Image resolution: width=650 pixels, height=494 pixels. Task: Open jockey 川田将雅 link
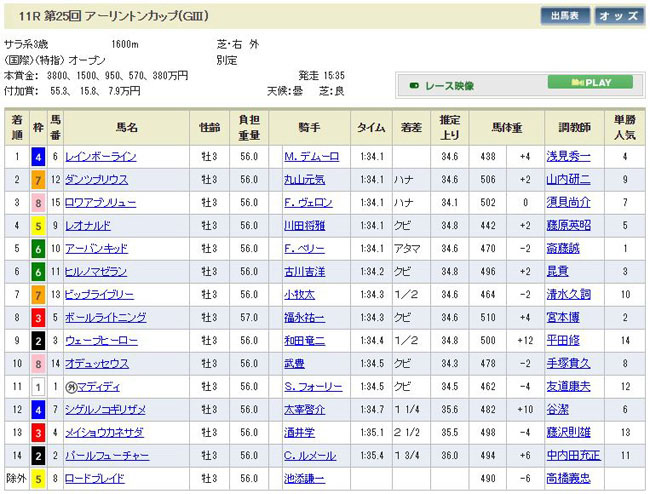click(305, 225)
